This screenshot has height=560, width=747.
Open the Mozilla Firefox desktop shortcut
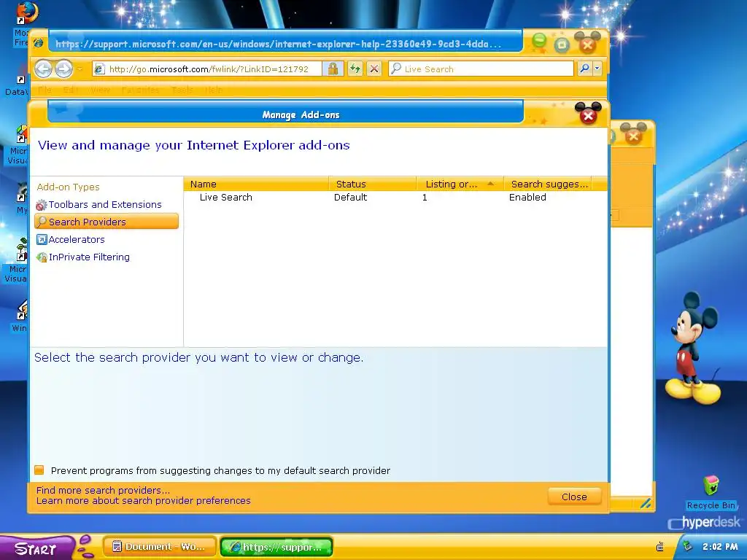click(x=21, y=24)
